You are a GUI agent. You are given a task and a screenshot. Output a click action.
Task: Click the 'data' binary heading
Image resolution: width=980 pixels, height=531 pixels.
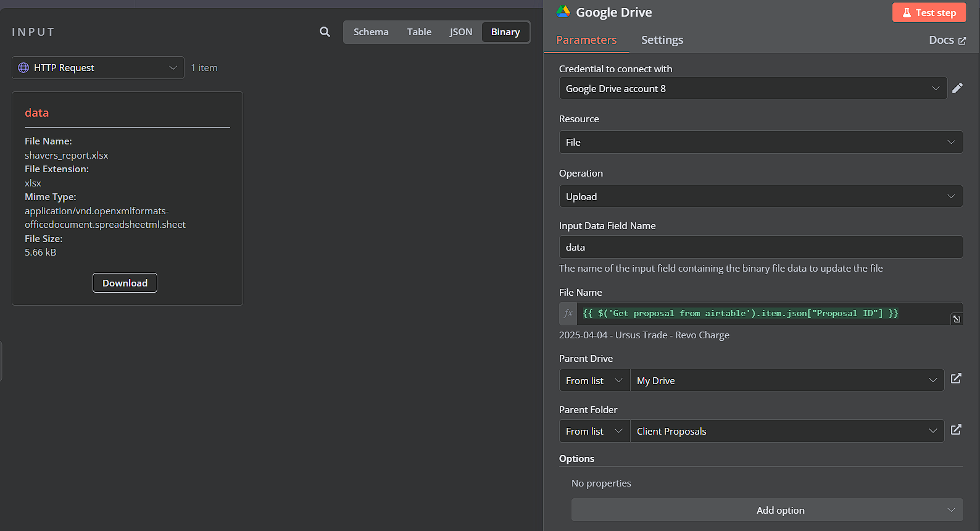pyautogui.click(x=36, y=113)
